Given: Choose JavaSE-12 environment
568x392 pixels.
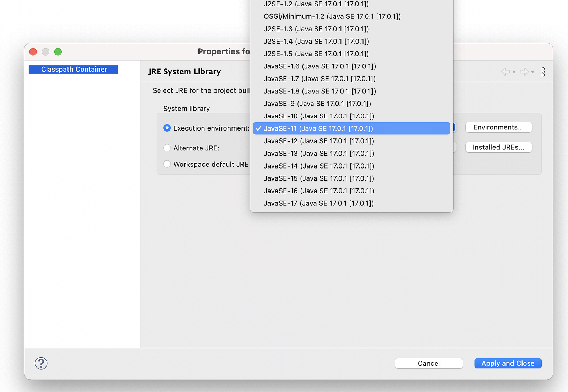Looking at the screenshot, I should pyautogui.click(x=351, y=141).
